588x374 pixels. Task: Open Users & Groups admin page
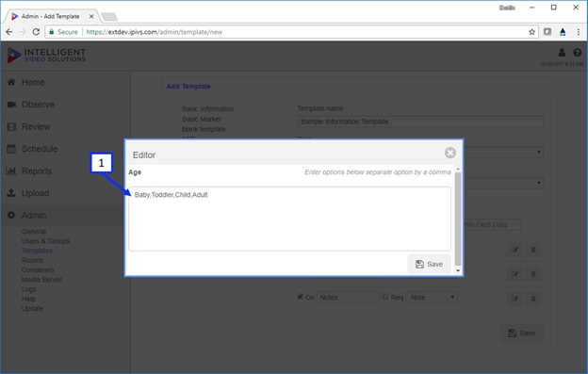coord(45,241)
